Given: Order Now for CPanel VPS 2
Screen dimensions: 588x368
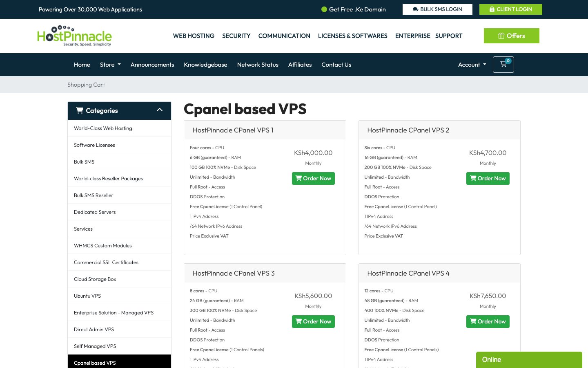Looking at the screenshot, I should coord(488,178).
